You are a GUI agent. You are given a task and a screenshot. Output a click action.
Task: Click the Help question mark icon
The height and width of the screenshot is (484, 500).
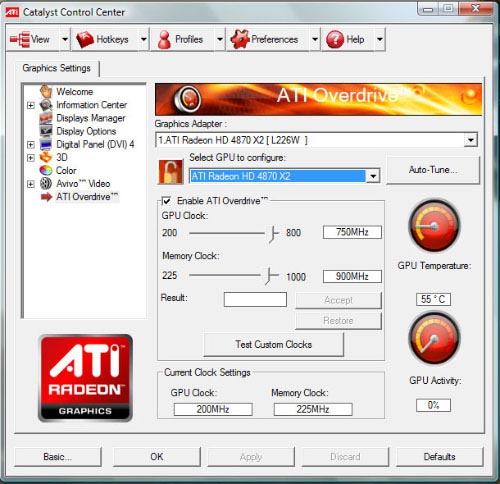335,39
